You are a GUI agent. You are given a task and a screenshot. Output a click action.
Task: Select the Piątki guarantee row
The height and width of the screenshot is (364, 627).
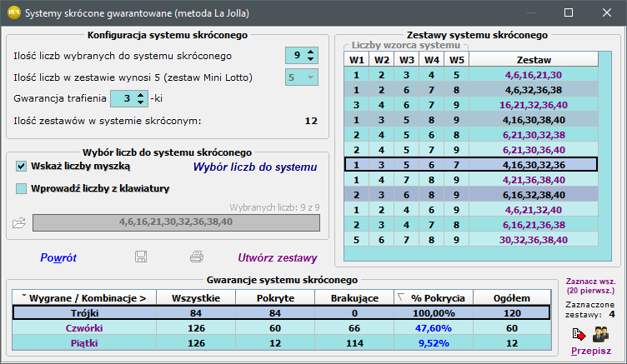pyautogui.click(x=282, y=343)
